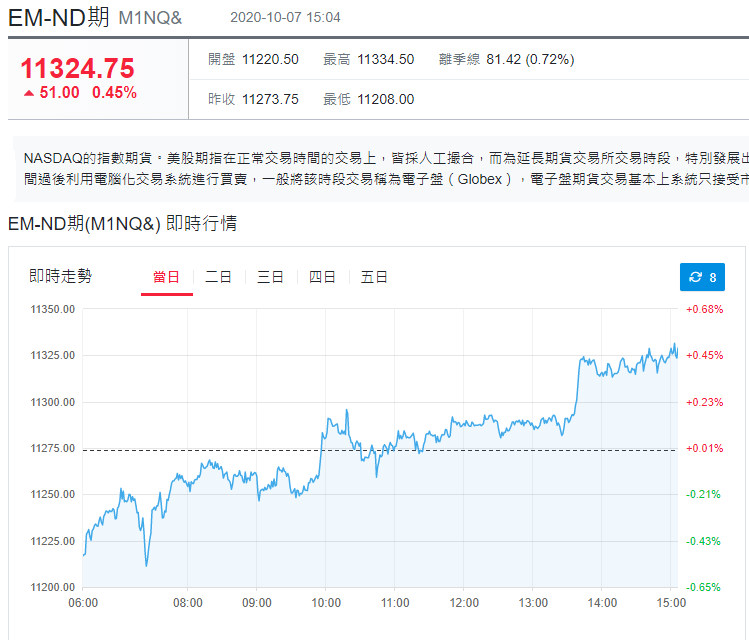Switch to the 二日 tab
The width and height of the screenshot is (749, 640).
coord(218,277)
